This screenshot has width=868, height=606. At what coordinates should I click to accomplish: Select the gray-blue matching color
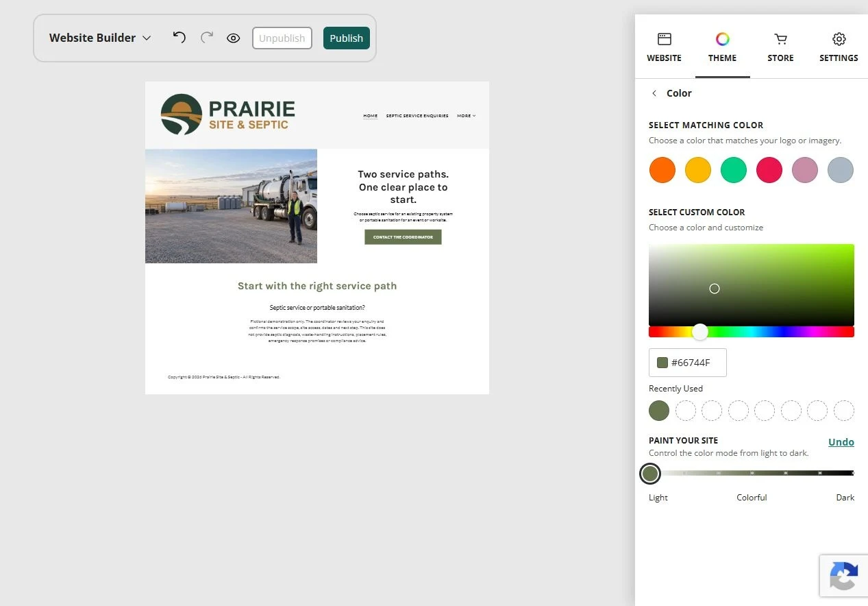(841, 170)
